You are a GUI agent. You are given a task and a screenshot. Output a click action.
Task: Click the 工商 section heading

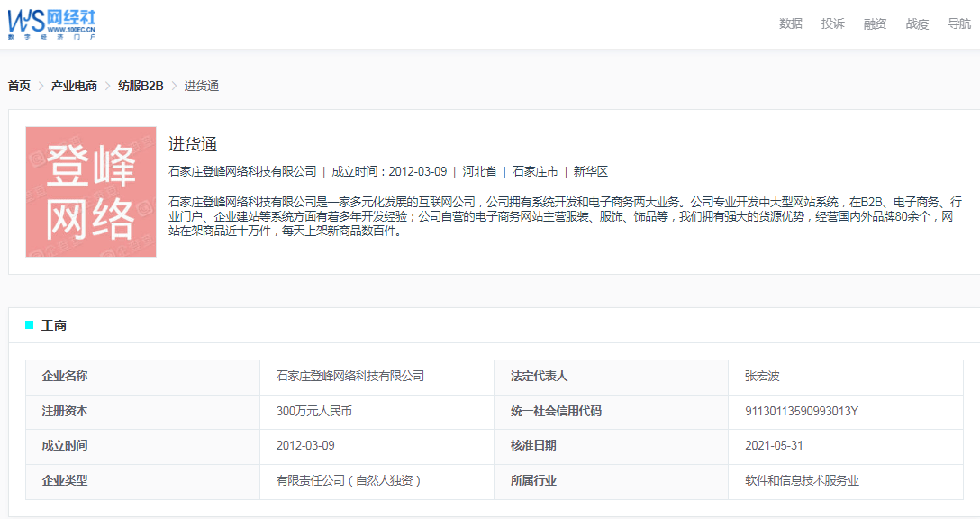pyautogui.click(x=54, y=325)
